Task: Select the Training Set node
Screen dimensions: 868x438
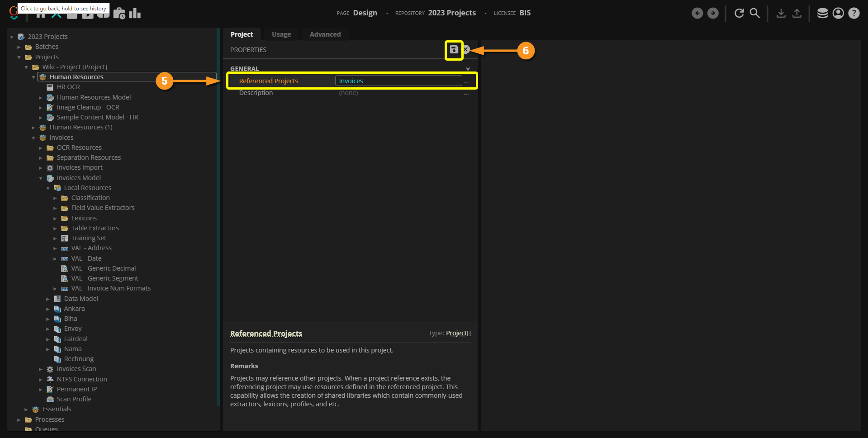Action: [x=89, y=238]
